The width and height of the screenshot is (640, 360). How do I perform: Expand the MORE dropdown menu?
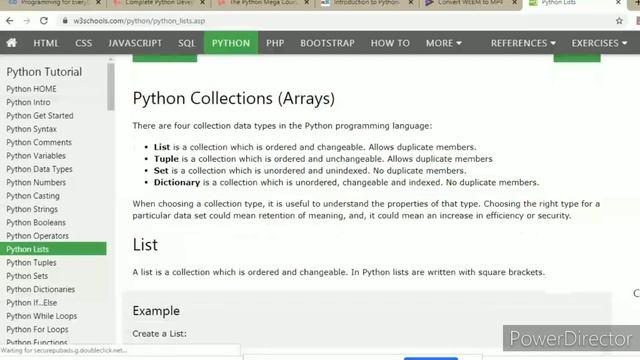click(444, 43)
